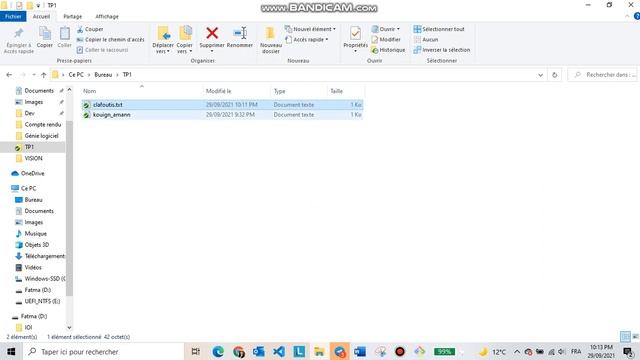Collapse the ribbon with chevron
The width and height of the screenshot is (640, 360).
[627, 16]
